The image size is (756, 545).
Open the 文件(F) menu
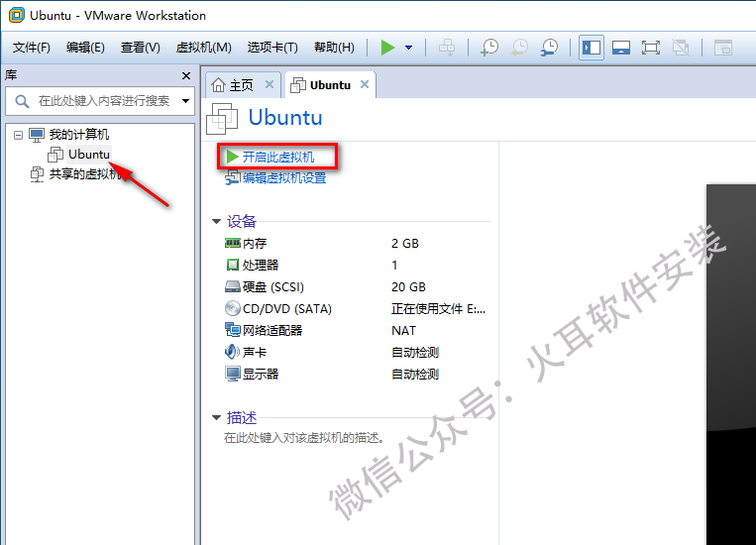[x=32, y=48]
